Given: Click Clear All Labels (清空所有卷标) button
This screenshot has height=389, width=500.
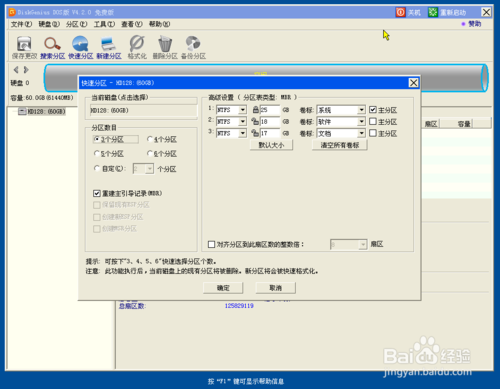Looking at the screenshot, I should 340,145.
